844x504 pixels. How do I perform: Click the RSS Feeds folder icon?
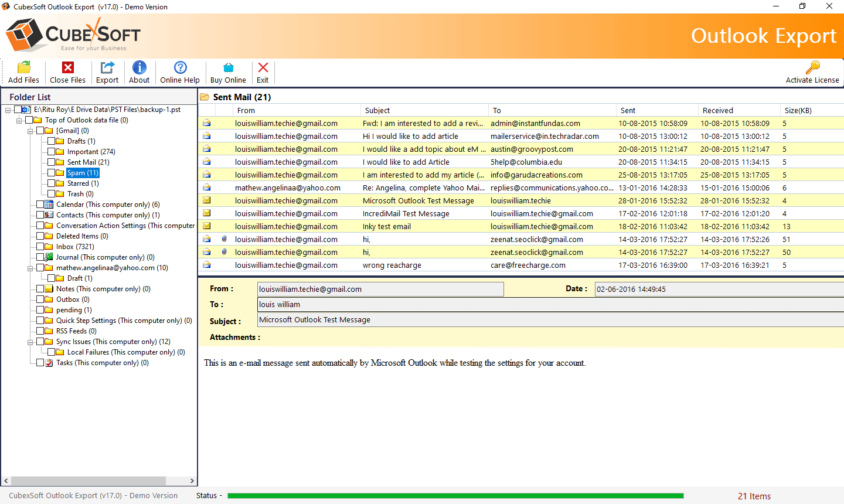pos(49,331)
